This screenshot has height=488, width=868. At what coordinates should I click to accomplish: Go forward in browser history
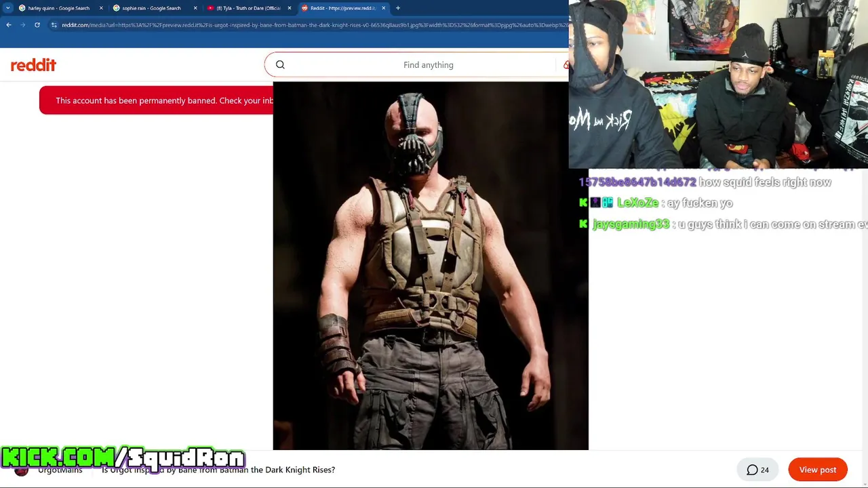point(22,25)
